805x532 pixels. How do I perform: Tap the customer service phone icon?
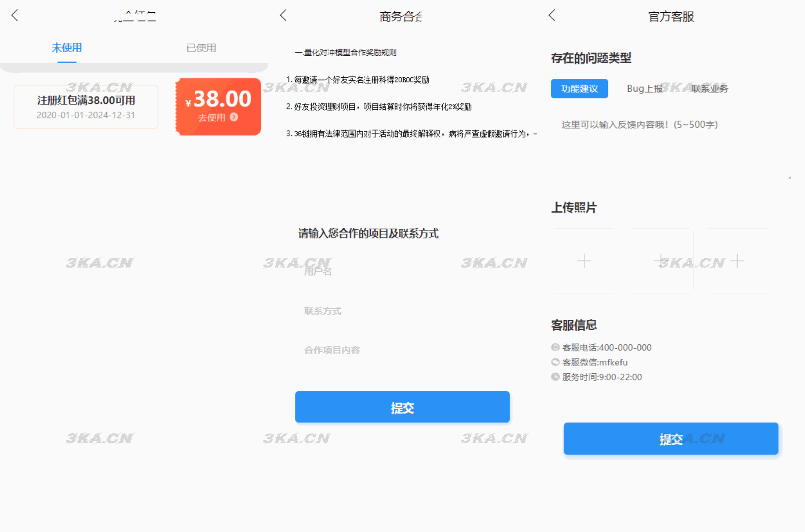[555, 347]
